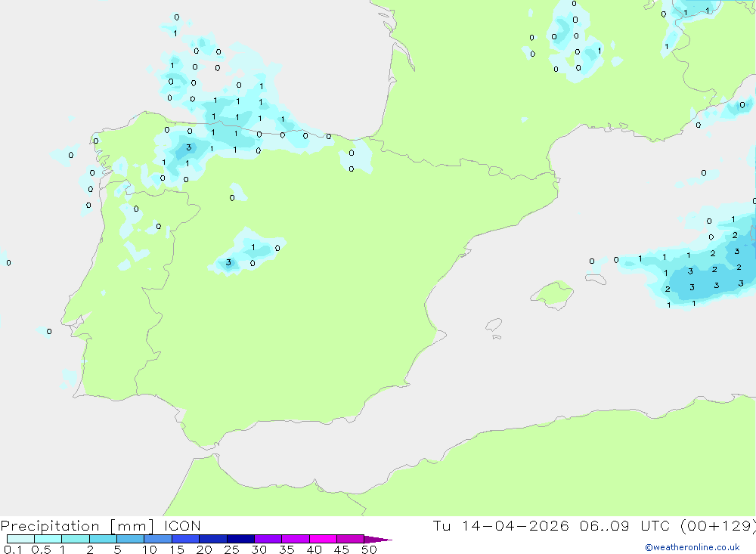Select the 20–25 mm legend color box

[x=213, y=539]
